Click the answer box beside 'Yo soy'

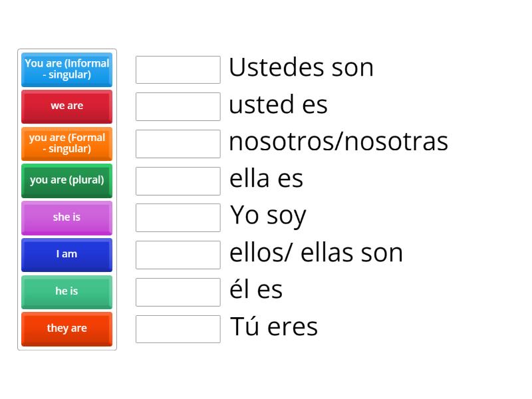pos(178,217)
